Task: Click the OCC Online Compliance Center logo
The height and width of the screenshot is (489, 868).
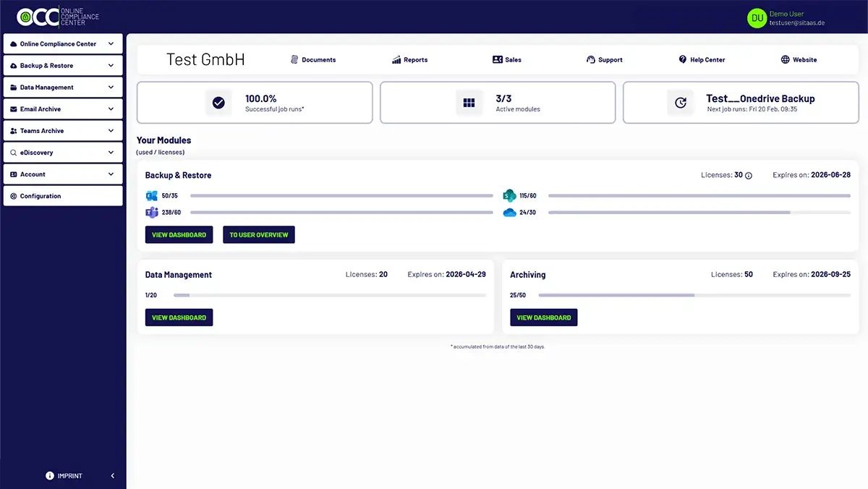Action: point(58,17)
